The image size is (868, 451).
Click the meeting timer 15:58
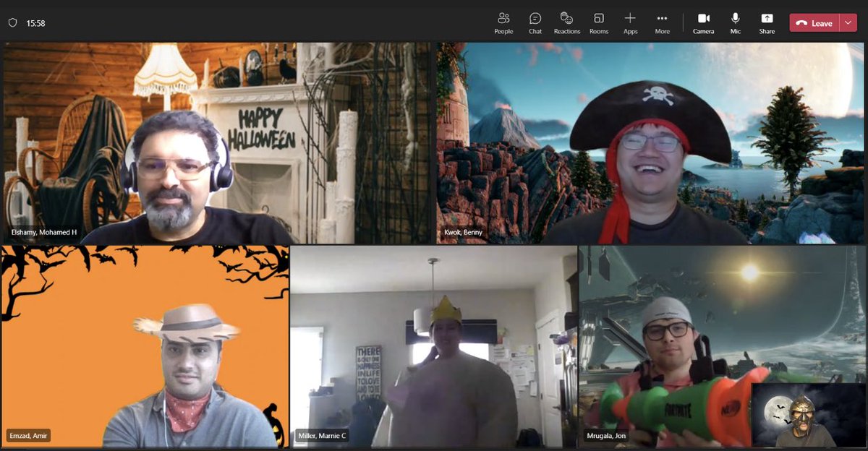click(35, 23)
